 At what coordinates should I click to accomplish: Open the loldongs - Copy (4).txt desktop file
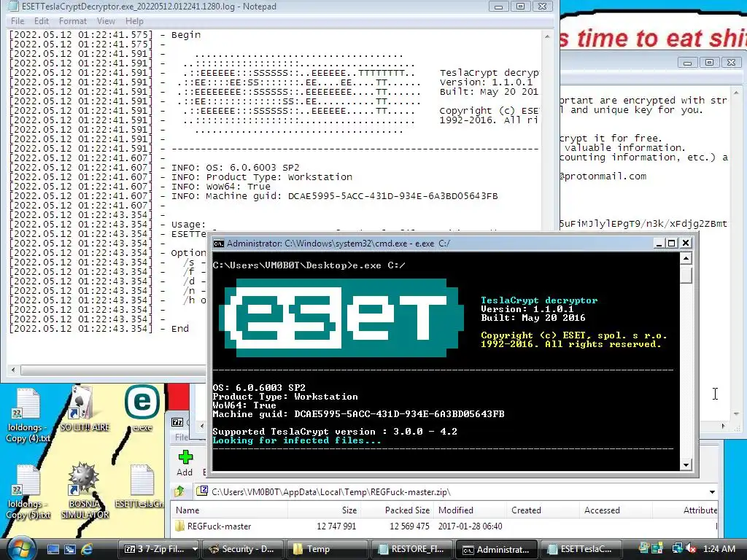[x=27, y=415]
